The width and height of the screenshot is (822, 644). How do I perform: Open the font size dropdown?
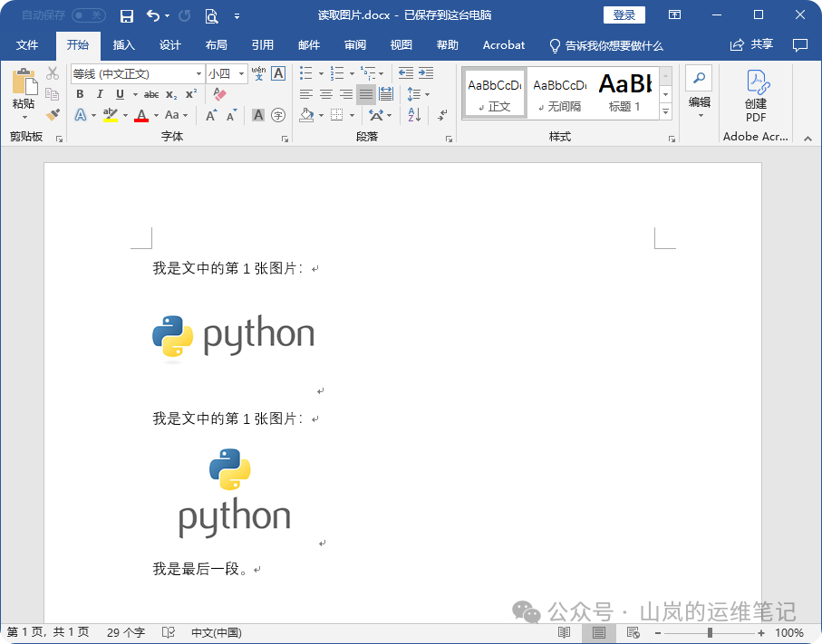[x=241, y=74]
